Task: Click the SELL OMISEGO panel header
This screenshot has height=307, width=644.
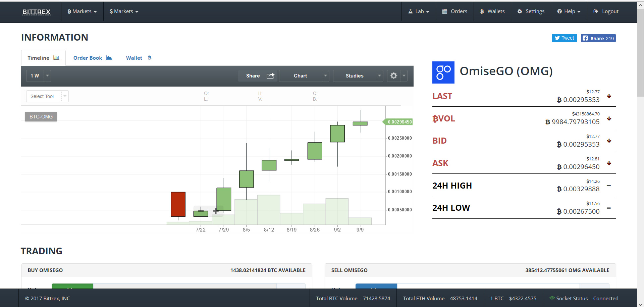Action: (x=470, y=270)
